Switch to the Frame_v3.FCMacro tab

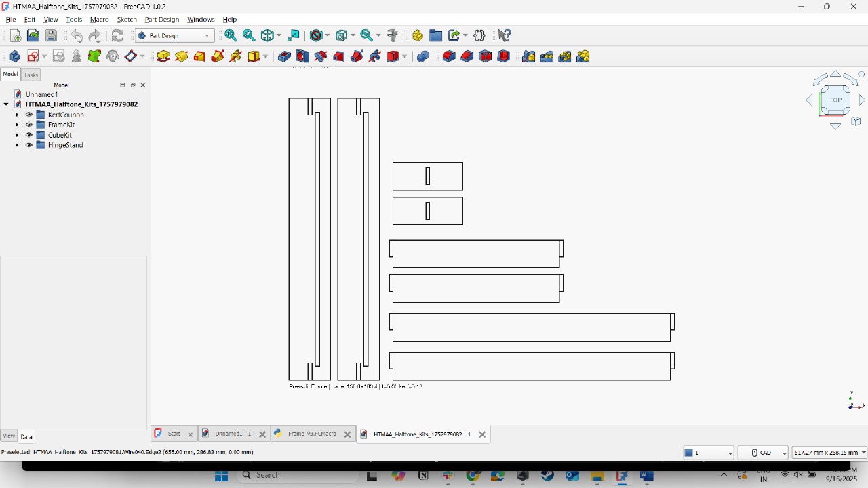point(311,434)
